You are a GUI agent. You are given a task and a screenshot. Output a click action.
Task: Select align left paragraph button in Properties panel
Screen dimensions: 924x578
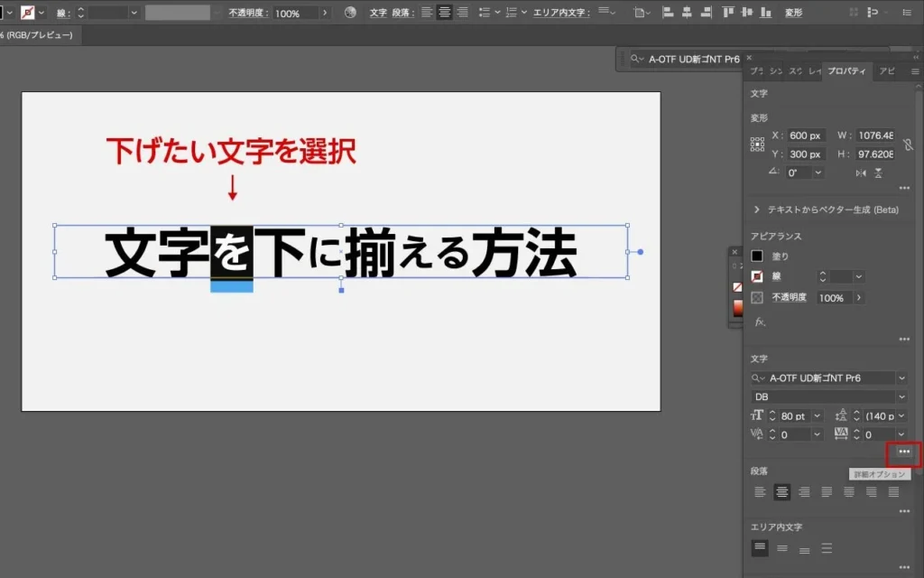coord(760,492)
